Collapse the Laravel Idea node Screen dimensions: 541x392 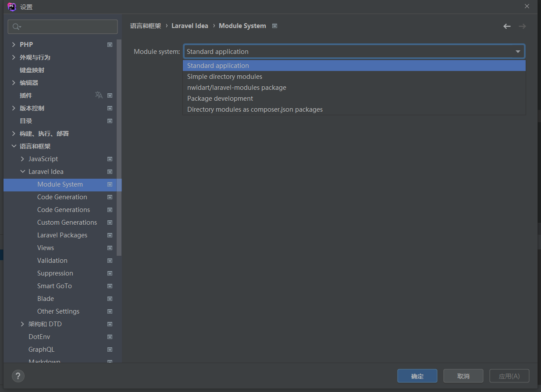tap(23, 172)
